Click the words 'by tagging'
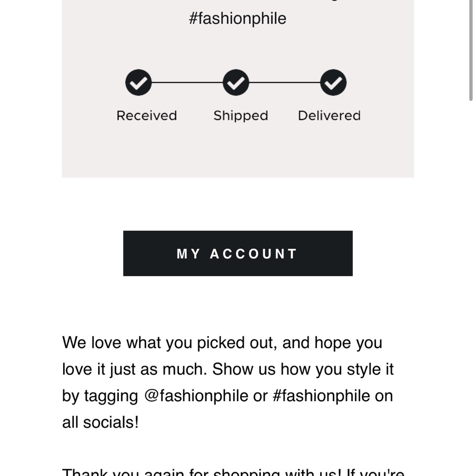Screen dimensions: 476x476 point(100,397)
